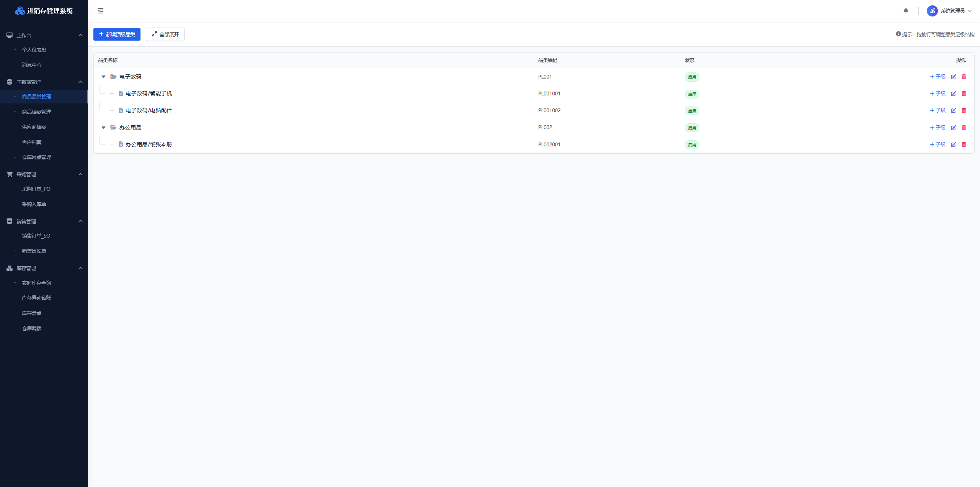Open 仓库网点管理

pyautogui.click(x=44, y=157)
